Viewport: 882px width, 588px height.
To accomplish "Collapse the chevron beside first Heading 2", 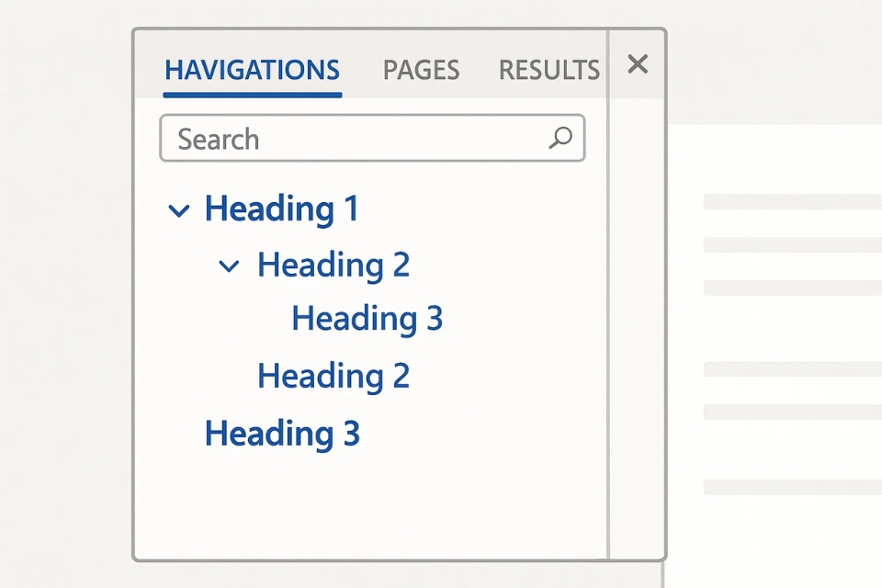I will (x=229, y=266).
